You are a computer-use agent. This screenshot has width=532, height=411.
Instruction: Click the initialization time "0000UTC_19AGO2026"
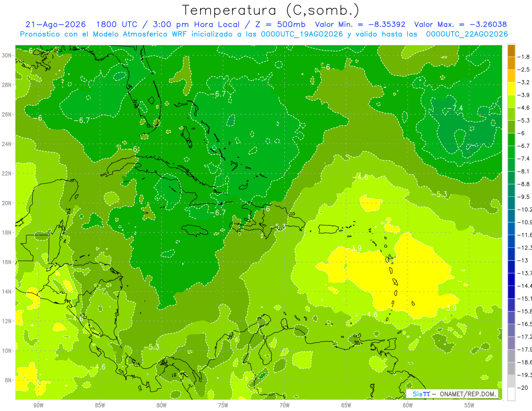[x=302, y=34]
